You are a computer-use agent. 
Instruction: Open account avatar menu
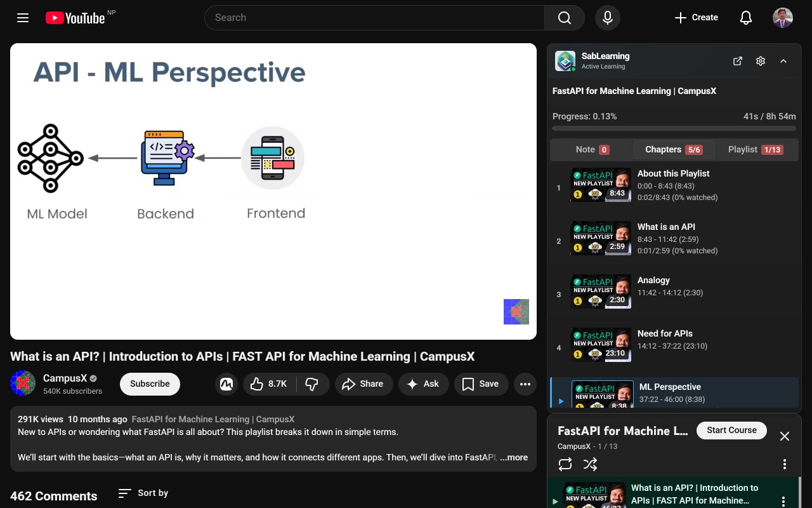[x=783, y=18]
